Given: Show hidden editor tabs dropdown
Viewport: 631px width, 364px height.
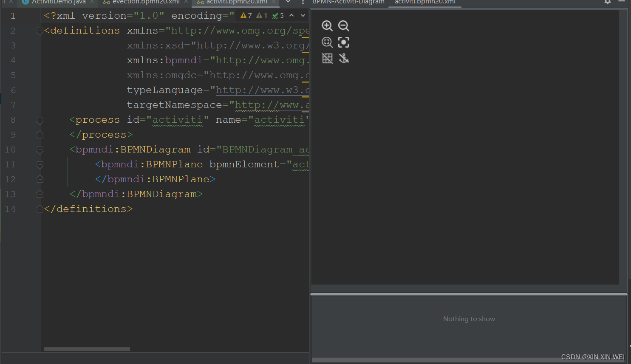Looking at the screenshot, I should click(288, 2).
